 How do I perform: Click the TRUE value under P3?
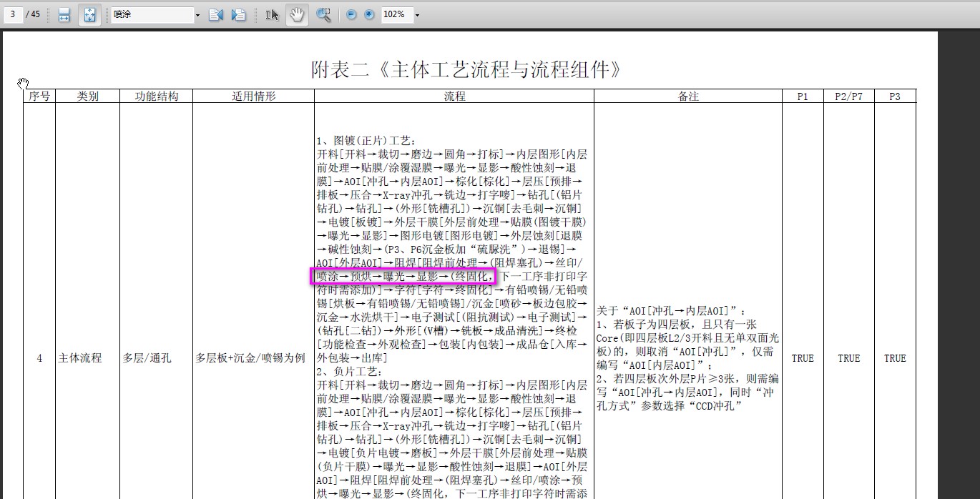pyautogui.click(x=895, y=358)
